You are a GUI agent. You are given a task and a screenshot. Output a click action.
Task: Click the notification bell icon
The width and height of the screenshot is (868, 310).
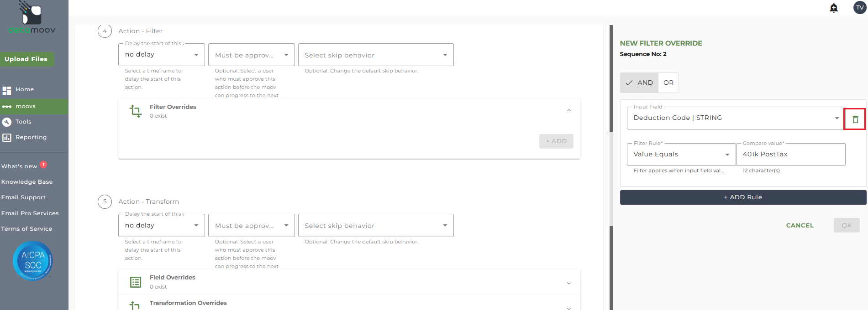[833, 8]
